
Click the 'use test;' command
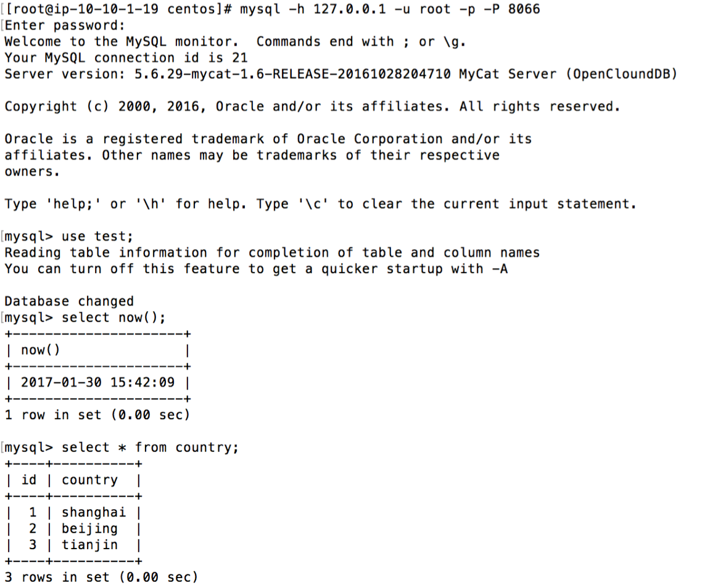[97, 236]
